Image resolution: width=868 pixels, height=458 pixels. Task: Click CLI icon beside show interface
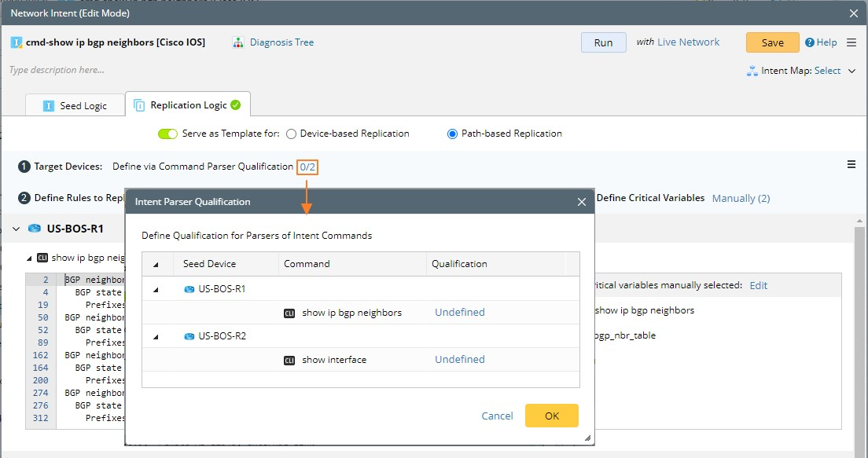click(x=289, y=360)
